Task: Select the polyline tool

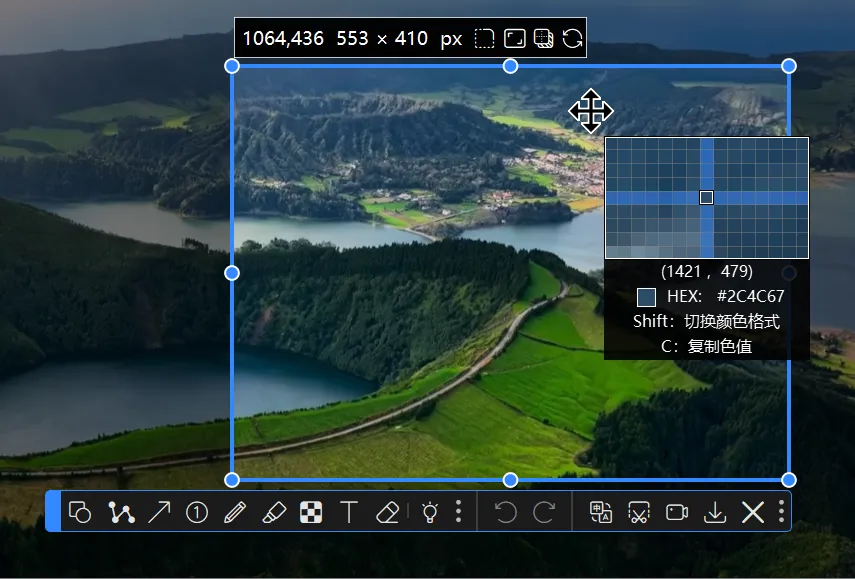Action: 121,512
